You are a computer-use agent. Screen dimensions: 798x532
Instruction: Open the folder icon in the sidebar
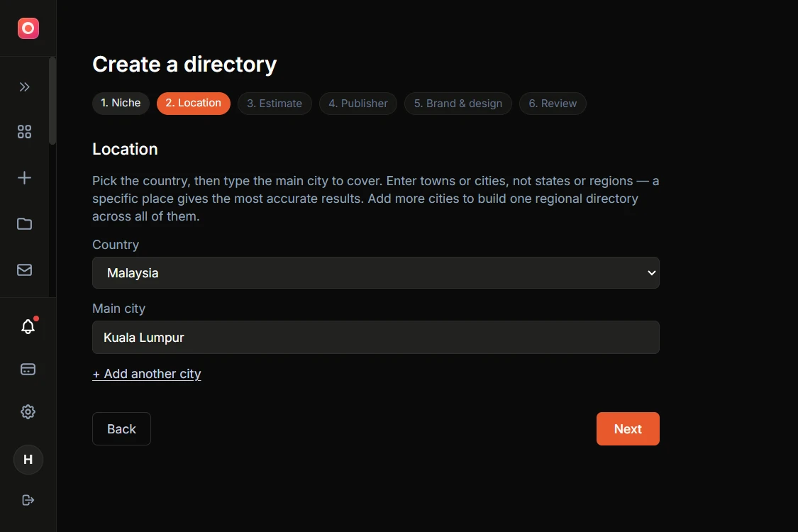click(x=24, y=223)
